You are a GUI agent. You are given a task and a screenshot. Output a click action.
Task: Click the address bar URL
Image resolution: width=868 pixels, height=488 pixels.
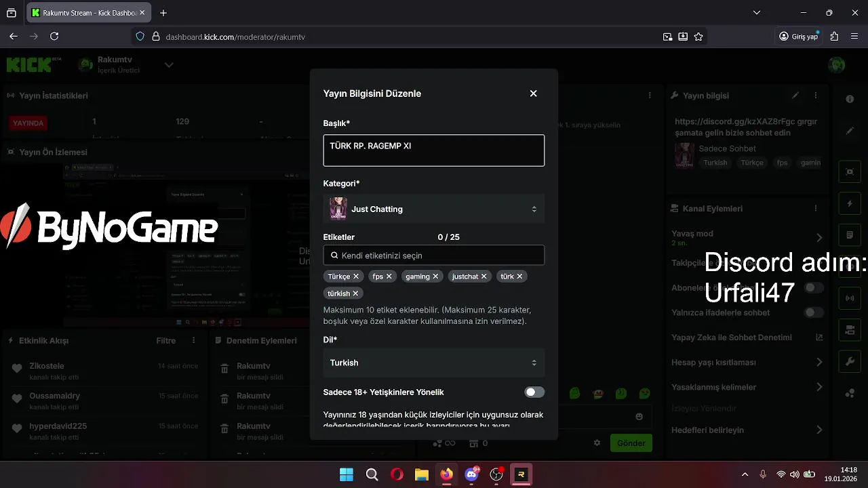[x=235, y=37]
